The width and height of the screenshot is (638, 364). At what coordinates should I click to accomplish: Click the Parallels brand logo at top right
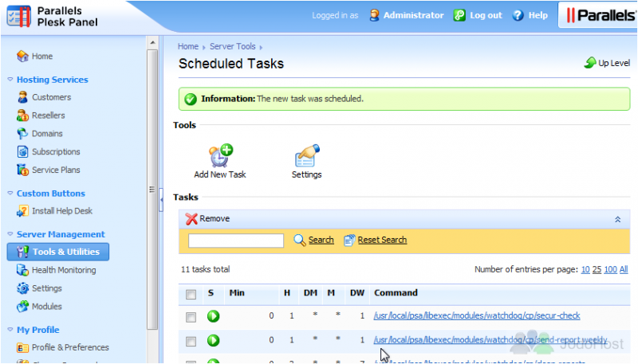(x=601, y=15)
